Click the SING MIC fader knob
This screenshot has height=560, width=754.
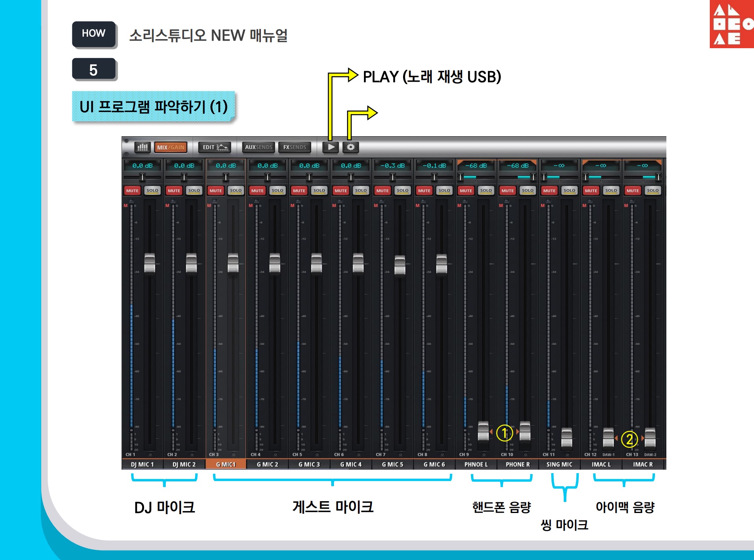pos(566,438)
